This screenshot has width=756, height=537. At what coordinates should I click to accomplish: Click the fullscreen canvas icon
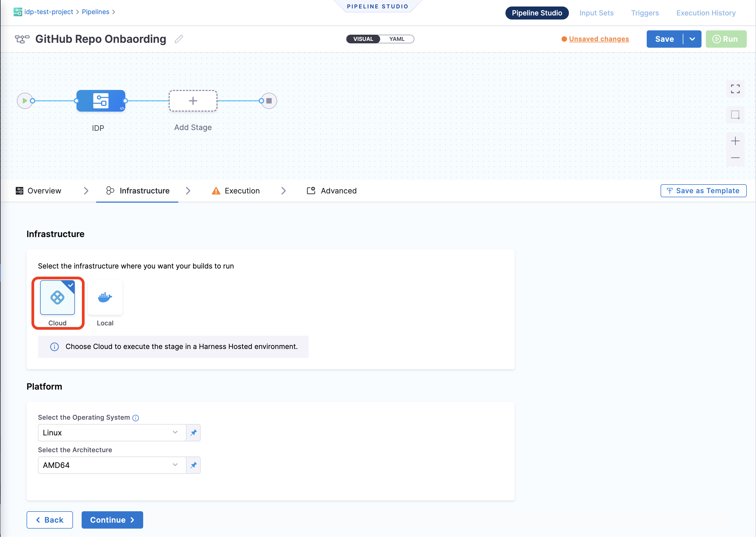click(735, 89)
